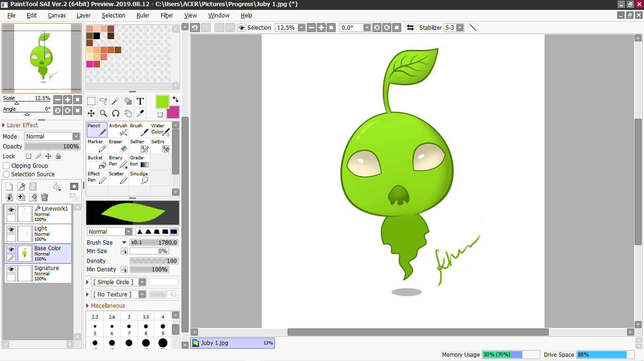Hide the Signature layer
The height and width of the screenshot is (361, 644).
pos(11,269)
